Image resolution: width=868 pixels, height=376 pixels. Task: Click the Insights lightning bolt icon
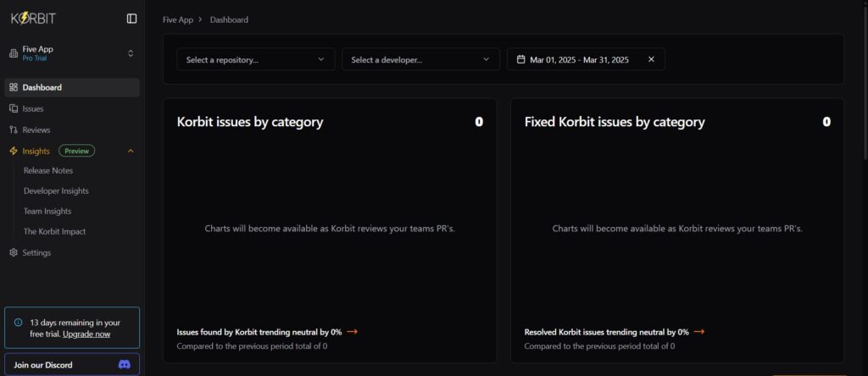click(x=14, y=151)
